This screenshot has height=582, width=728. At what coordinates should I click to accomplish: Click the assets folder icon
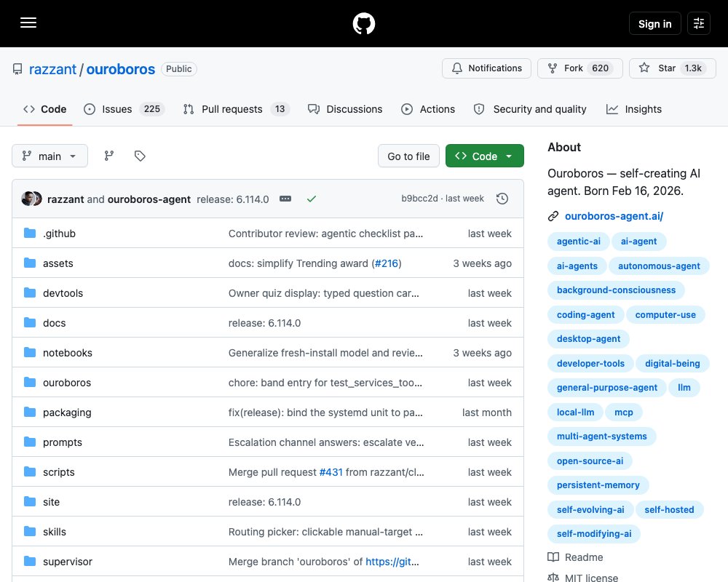click(x=30, y=263)
